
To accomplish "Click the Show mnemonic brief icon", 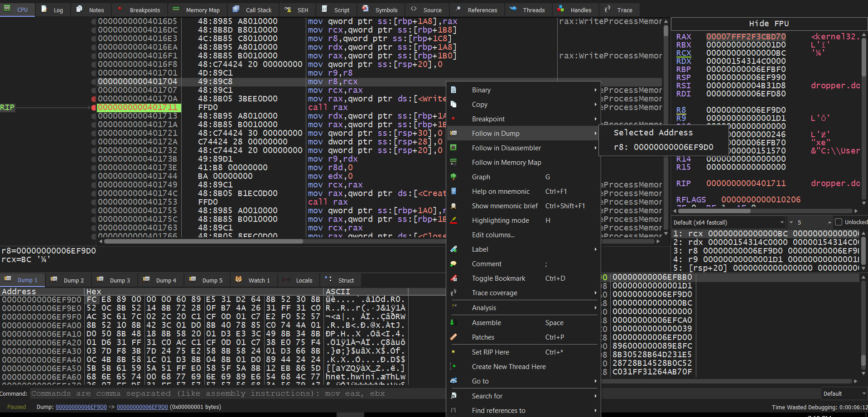I will 453,206.
